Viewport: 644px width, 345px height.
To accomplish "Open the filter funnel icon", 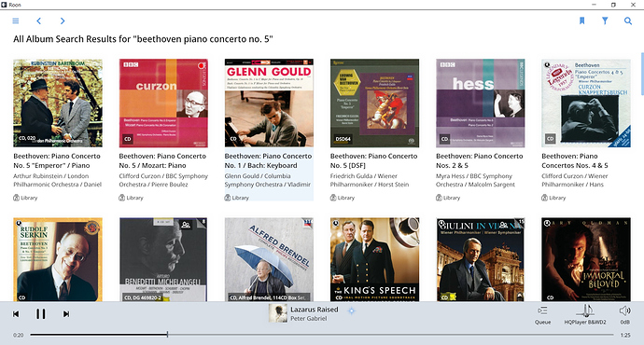I will click(x=605, y=21).
